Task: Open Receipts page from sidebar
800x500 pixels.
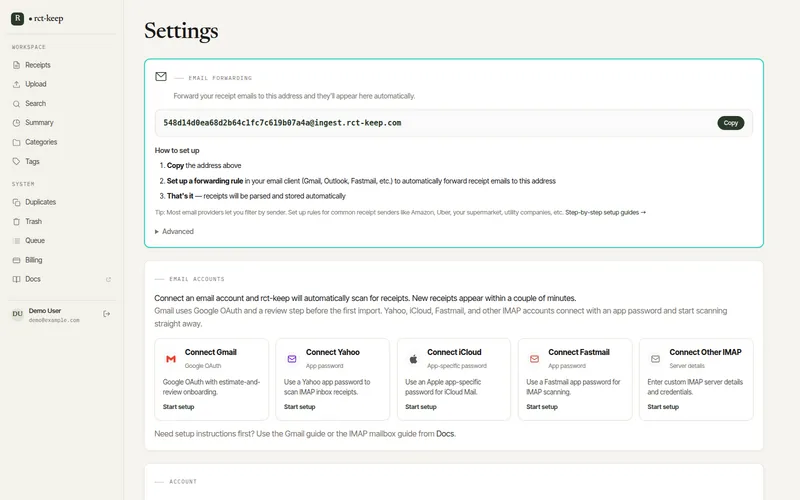Action: click(38, 65)
